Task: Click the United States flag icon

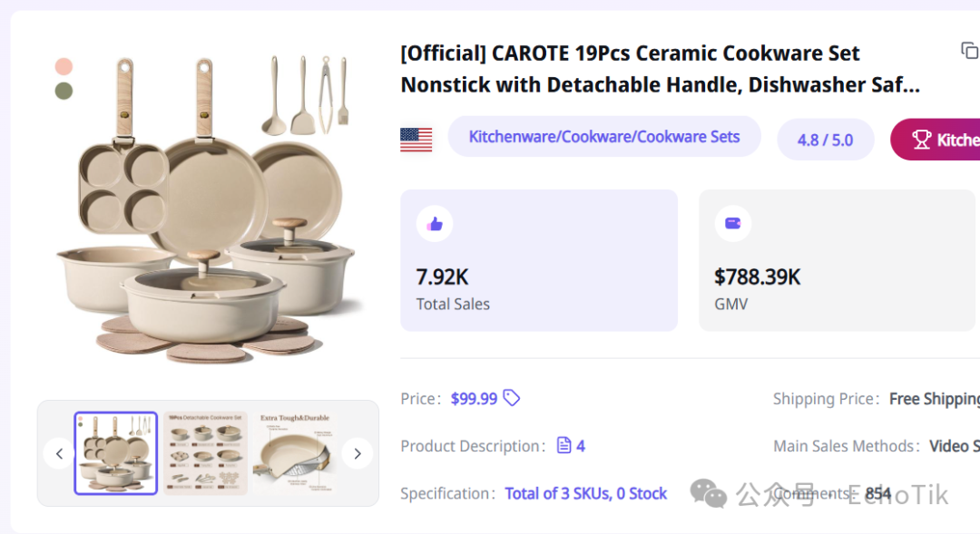Action: pos(416,140)
